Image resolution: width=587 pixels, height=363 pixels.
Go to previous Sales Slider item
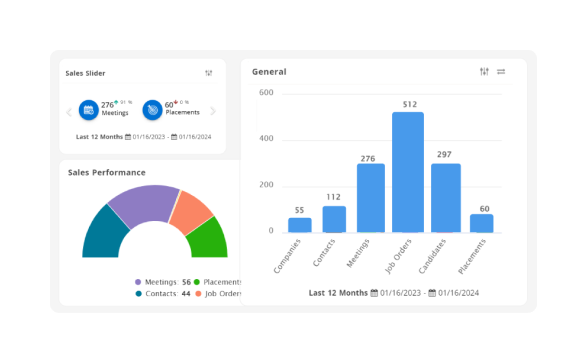coord(69,112)
